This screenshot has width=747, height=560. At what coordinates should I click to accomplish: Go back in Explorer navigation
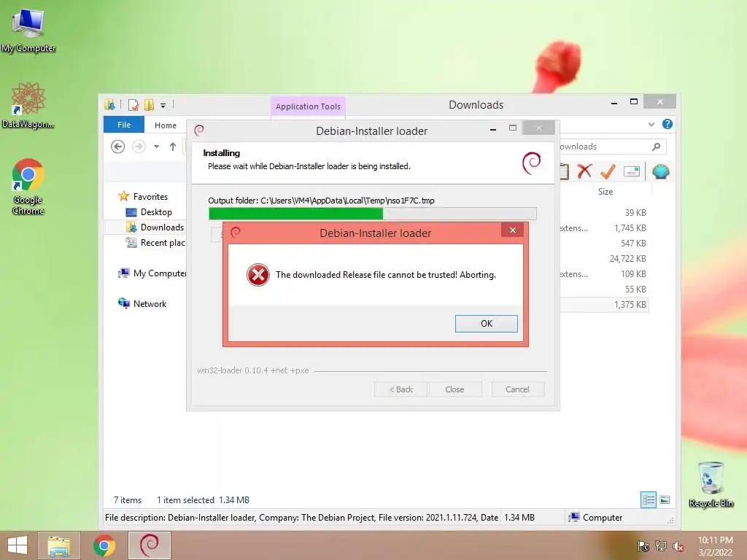pyautogui.click(x=117, y=146)
